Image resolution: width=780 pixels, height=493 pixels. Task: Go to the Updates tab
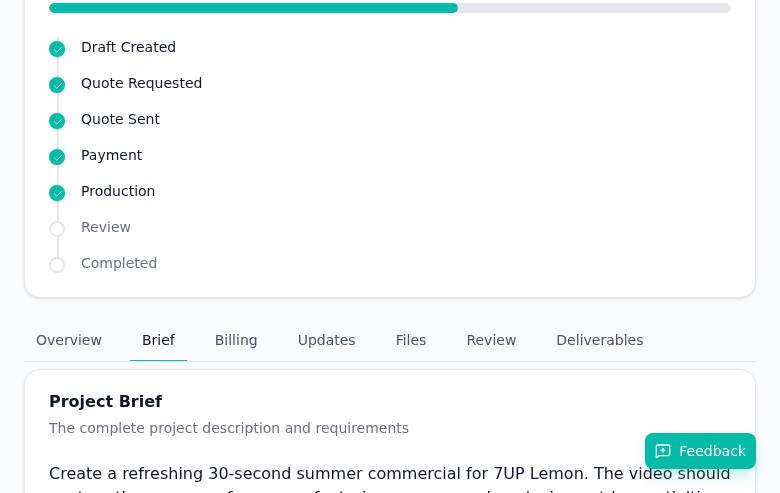pyautogui.click(x=326, y=340)
